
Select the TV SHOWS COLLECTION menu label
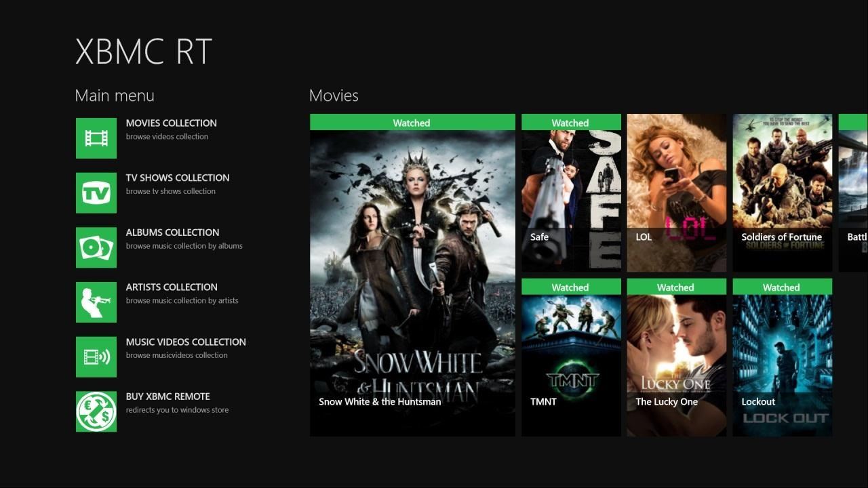(178, 178)
